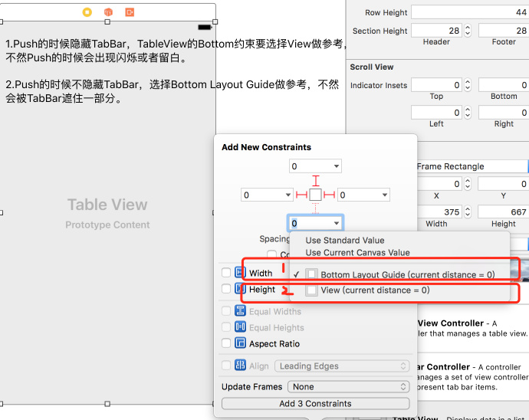529x420 pixels.
Task: Click the Row Height field
Action: pos(470,12)
